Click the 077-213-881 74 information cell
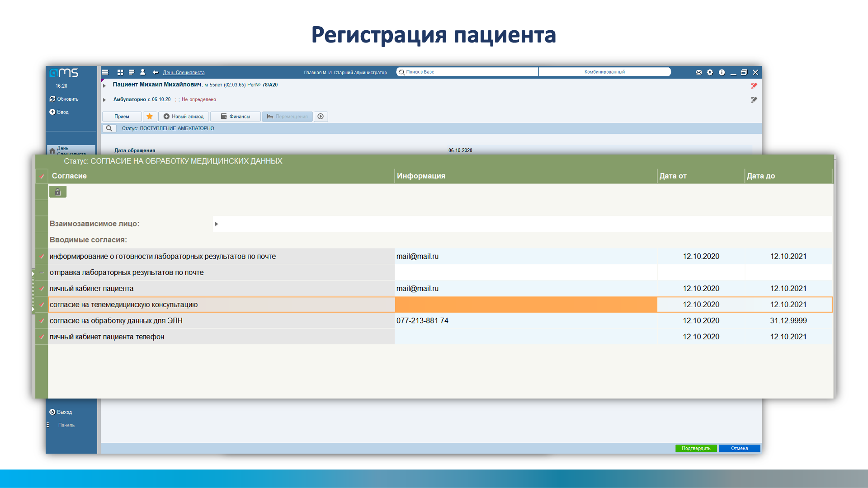The height and width of the screenshot is (488, 868). (526, 321)
